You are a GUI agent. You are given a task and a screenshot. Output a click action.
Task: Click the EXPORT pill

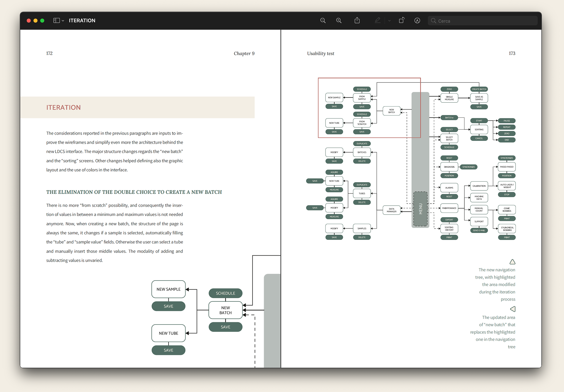(x=449, y=219)
